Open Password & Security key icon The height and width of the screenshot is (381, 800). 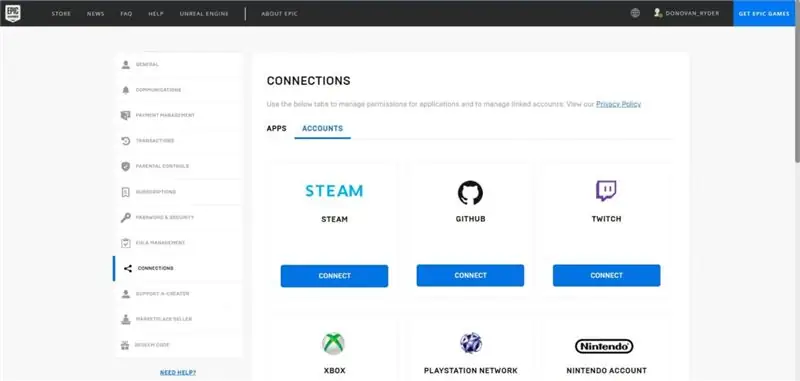coord(126,218)
